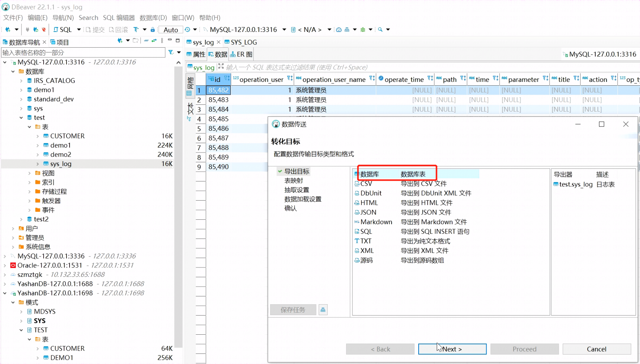Switch to the ER 图 tab
Image resolution: width=640 pixels, height=364 pixels.
coord(241,54)
